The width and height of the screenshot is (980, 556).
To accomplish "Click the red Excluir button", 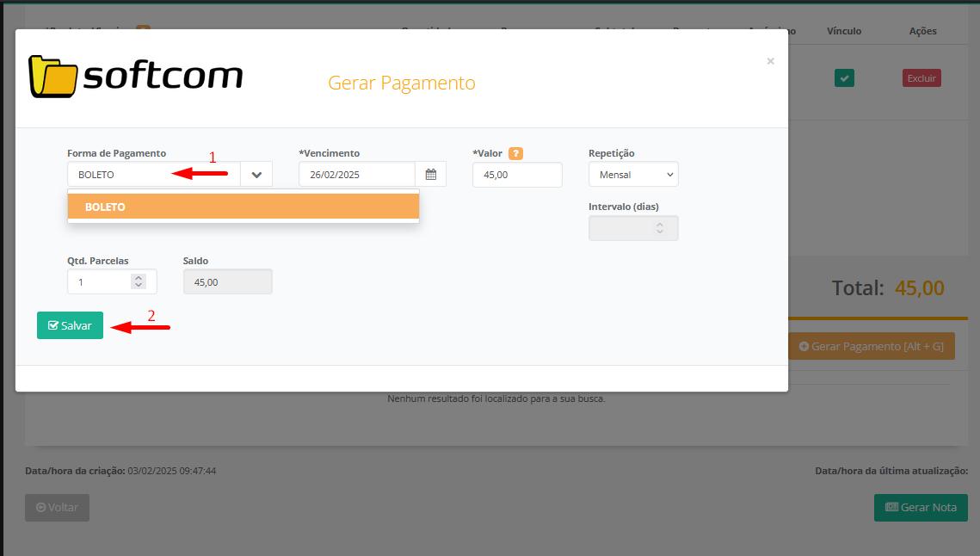I will tap(921, 78).
